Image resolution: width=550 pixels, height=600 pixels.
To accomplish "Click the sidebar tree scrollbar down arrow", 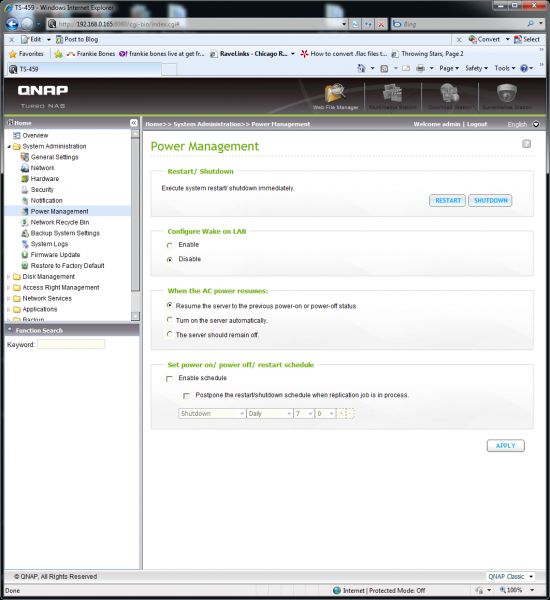I will [135, 316].
